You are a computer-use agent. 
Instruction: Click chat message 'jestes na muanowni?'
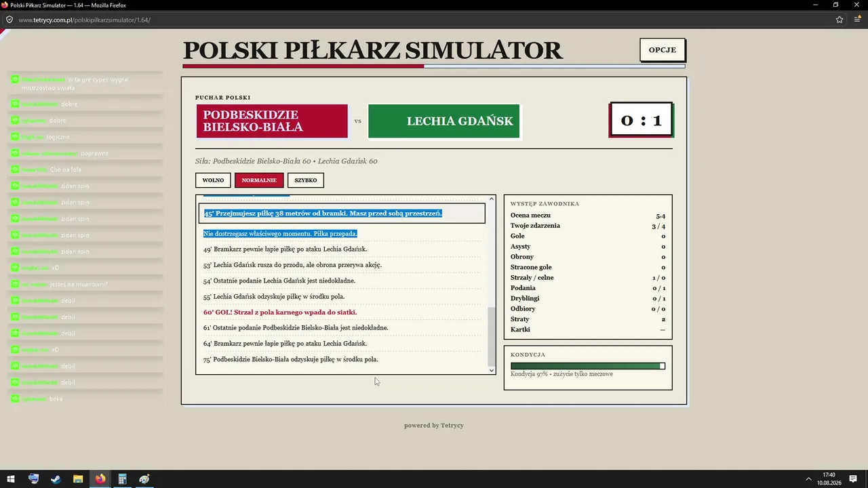click(79, 284)
